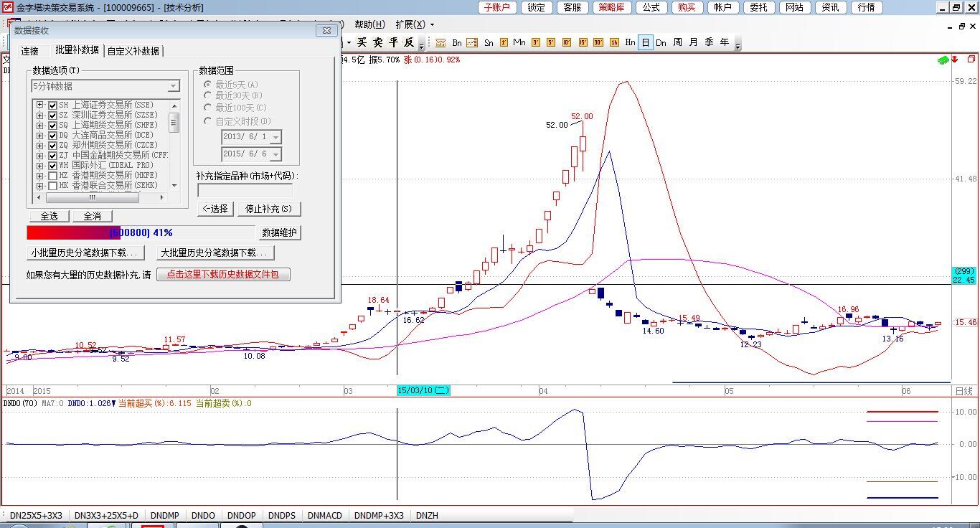Expand the SZ 深圳证券交易所 tree node
The height and width of the screenshot is (528, 980).
pyautogui.click(x=40, y=115)
